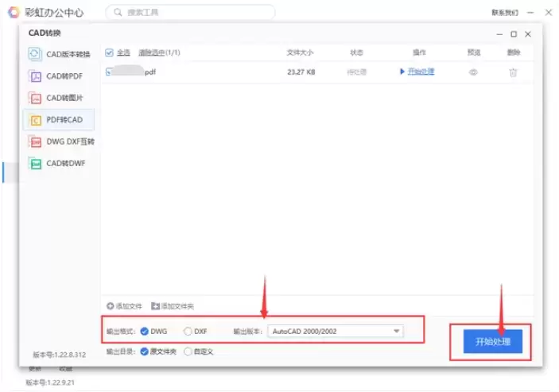Choose 自定义 output directory option
Image resolution: width=559 pixels, height=392 pixels.
(x=188, y=351)
